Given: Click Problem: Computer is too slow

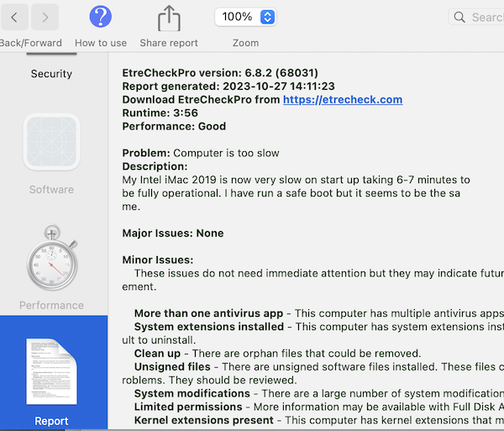Looking at the screenshot, I should pos(201,153).
